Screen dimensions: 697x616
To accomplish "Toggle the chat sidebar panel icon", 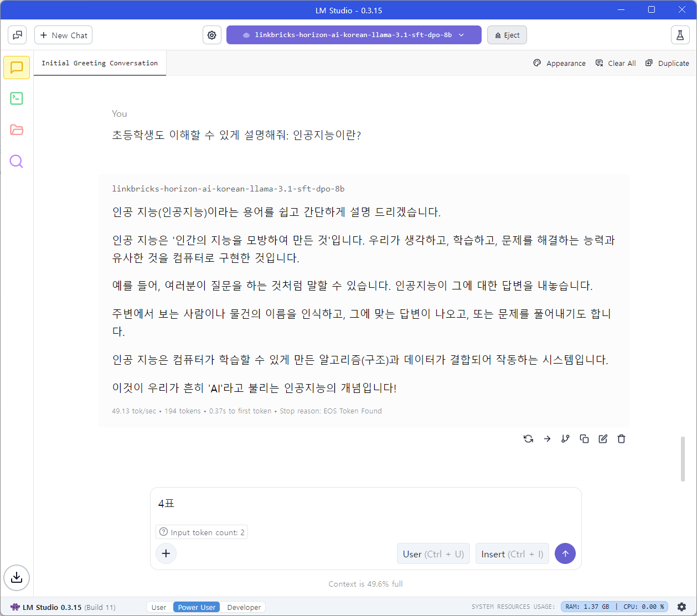I will pyautogui.click(x=17, y=35).
